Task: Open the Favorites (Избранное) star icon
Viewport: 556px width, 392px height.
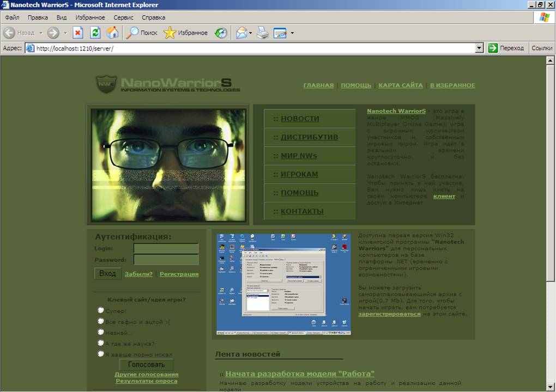Action: point(170,33)
